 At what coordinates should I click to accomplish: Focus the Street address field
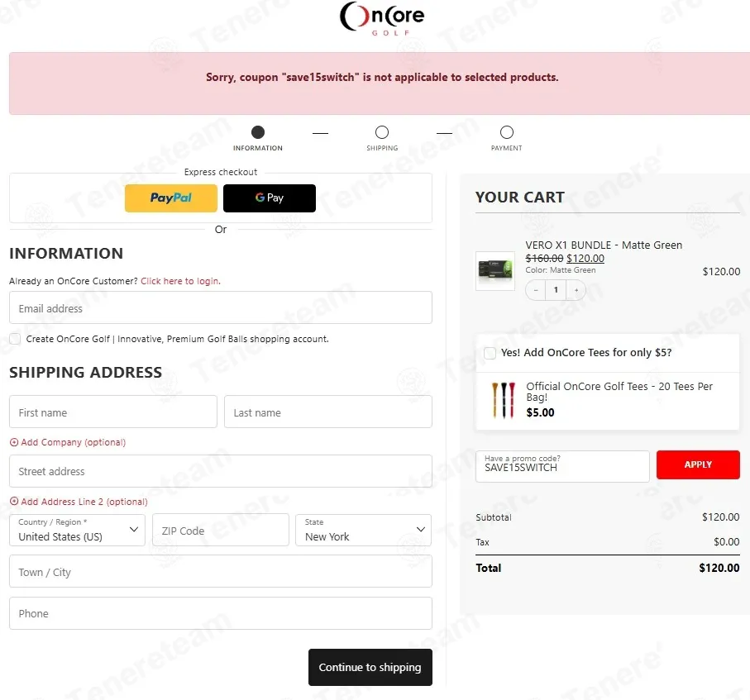(221, 471)
